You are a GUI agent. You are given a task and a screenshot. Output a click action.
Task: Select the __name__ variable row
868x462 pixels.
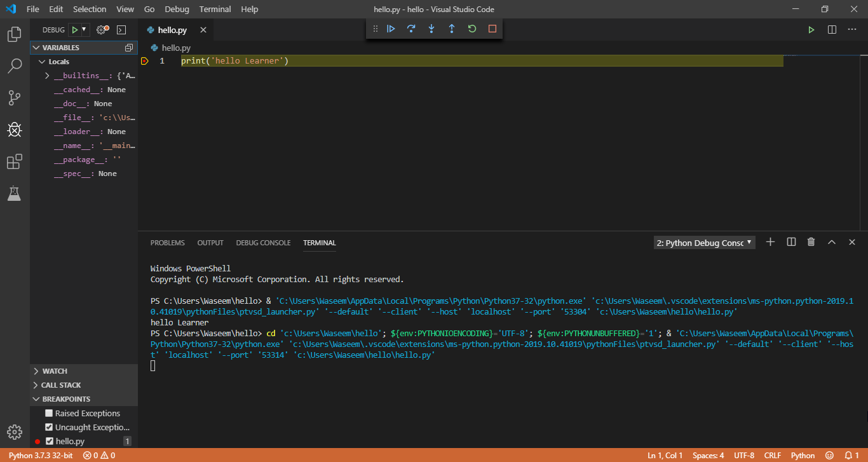84,146
